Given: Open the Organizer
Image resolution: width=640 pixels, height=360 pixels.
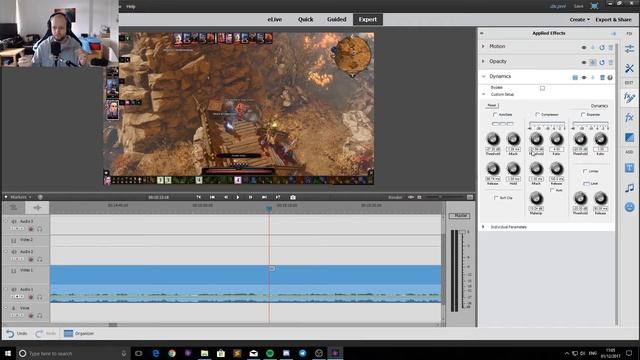Looking at the screenshot, I should [x=79, y=333].
